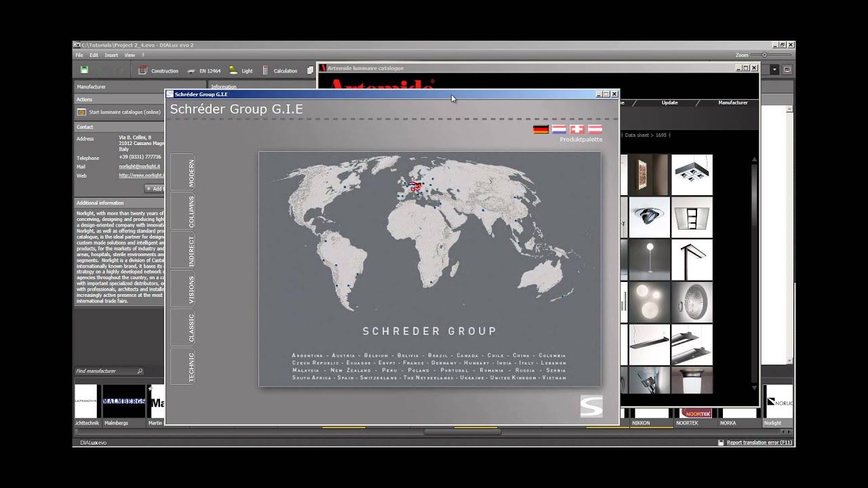Viewport: 868px width, 488px height.
Task: Click Report translation error (F11) link
Action: [759, 442]
